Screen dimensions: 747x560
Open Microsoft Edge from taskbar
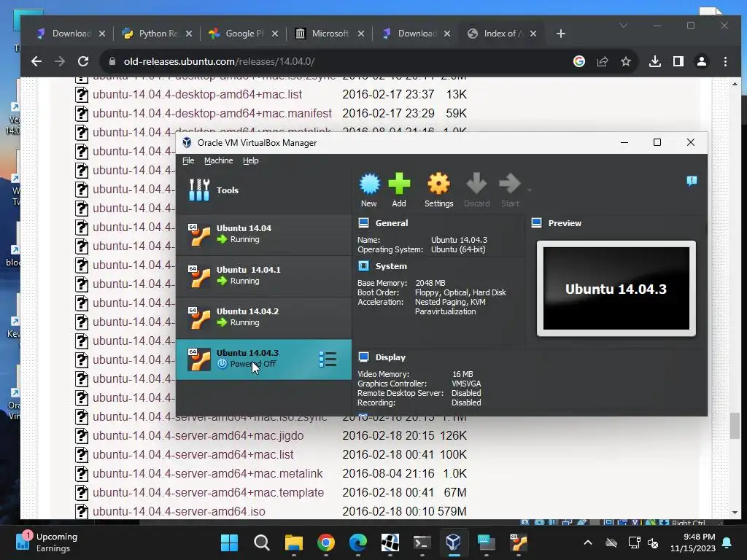(357, 542)
